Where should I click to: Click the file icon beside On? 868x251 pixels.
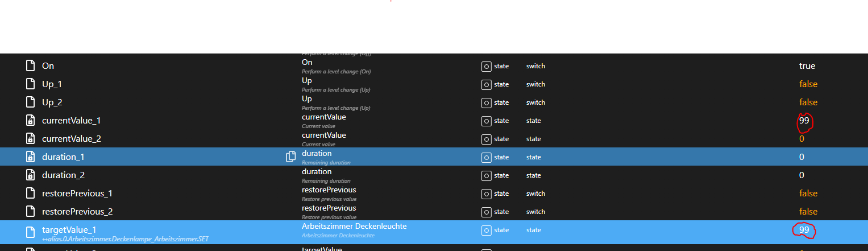pos(31,66)
